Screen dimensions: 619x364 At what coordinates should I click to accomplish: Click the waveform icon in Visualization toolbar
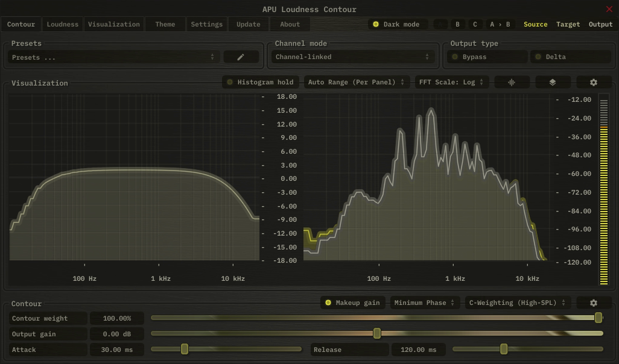pos(512,83)
